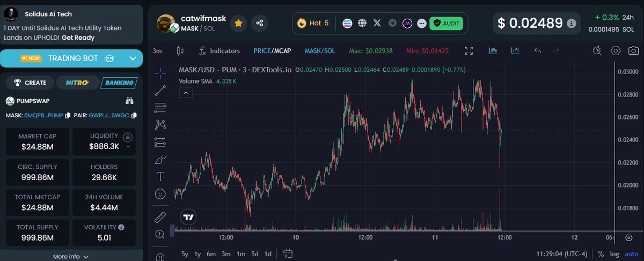Redo the chart action
The height and width of the screenshot is (261, 644).
(x=556, y=51)
